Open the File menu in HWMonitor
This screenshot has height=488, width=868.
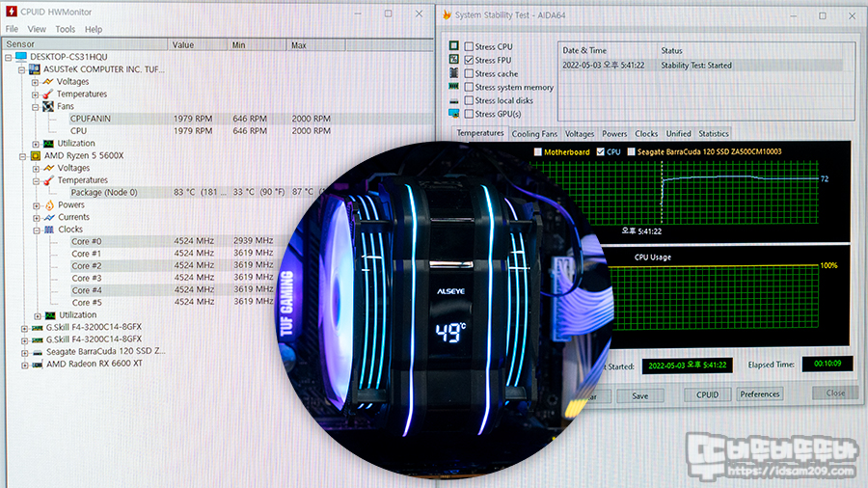12,29
